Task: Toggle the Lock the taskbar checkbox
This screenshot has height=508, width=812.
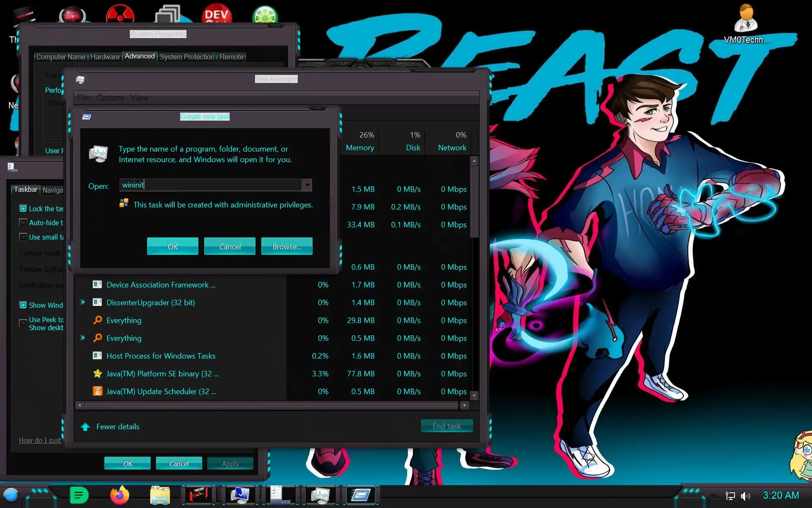Action: [23, 208]
